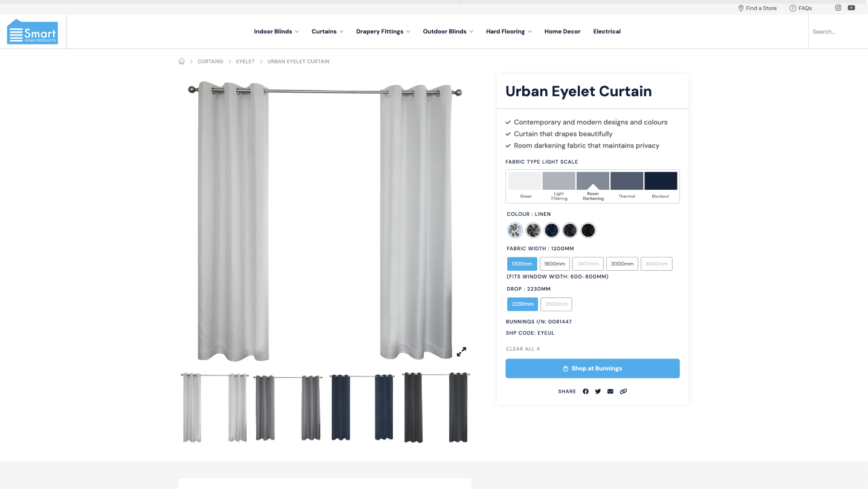Open the Curtains dropdown menu
This screenshot has height=489, width=868.
(x=327, y=31)
